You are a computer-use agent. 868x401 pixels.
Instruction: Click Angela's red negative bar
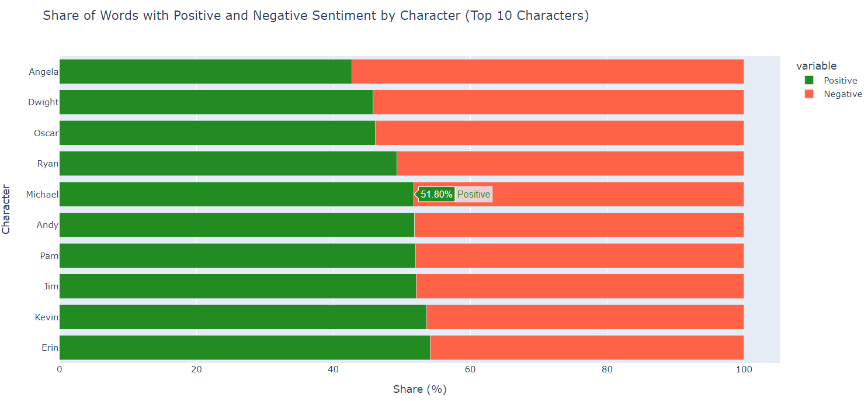coord(547,71)
